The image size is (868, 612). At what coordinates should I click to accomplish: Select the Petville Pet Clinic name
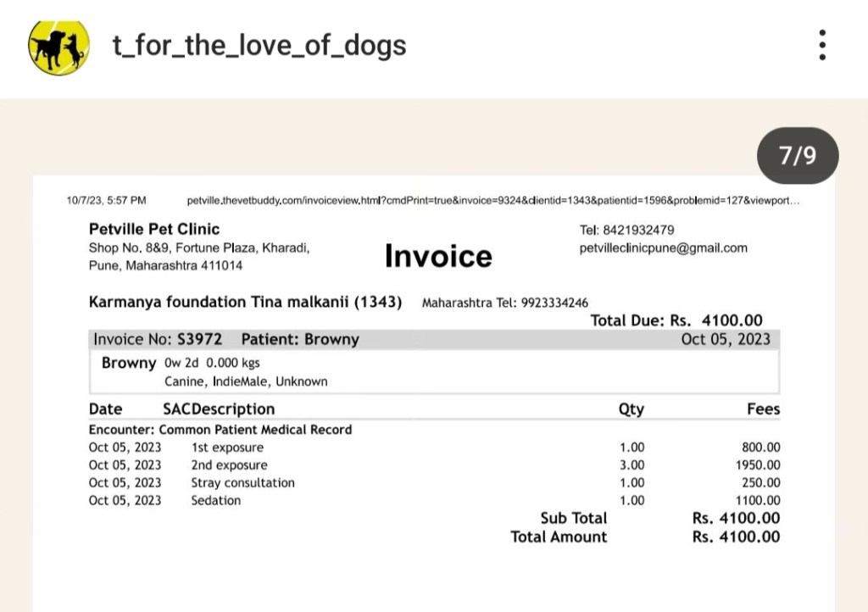(154, 229)
